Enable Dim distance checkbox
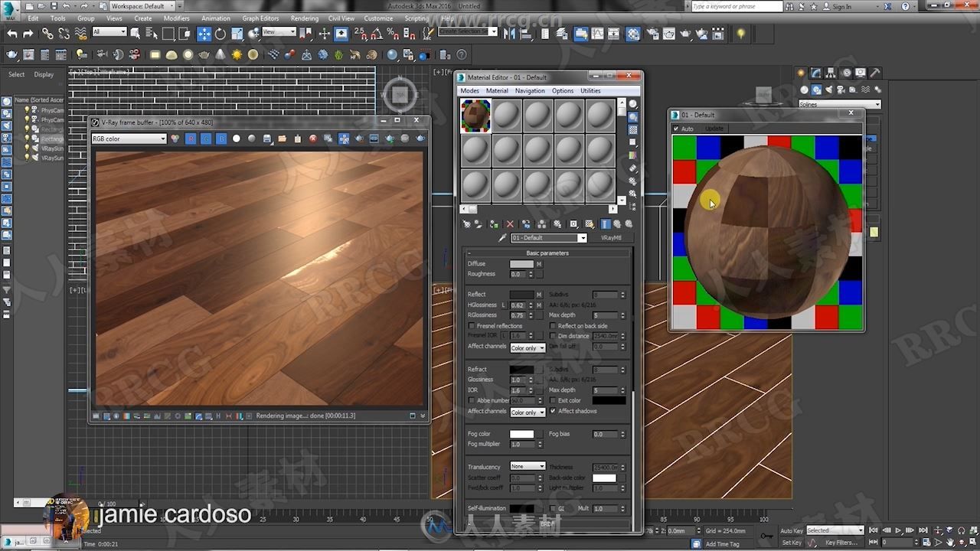980x551 pixels. point(553,336)
